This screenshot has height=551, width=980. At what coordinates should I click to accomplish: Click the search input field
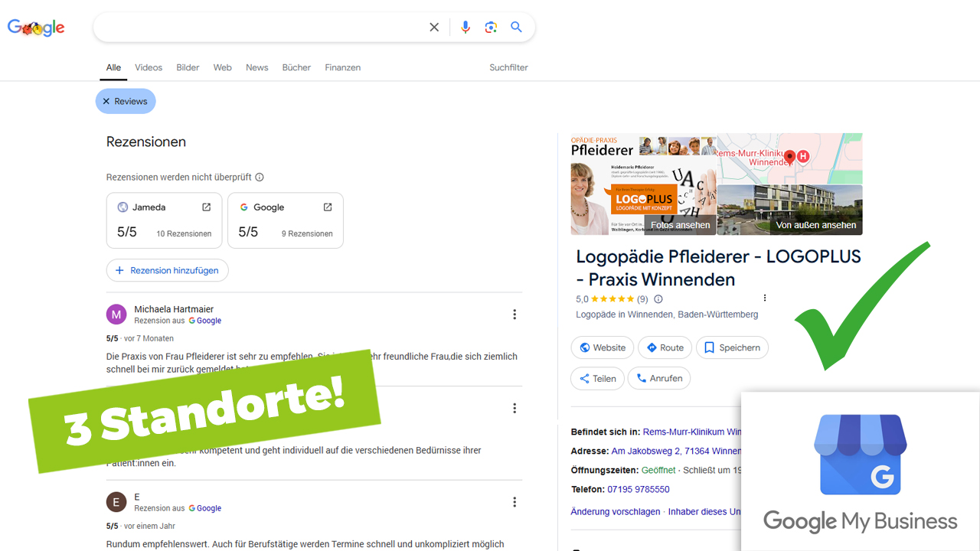[260, 28]
